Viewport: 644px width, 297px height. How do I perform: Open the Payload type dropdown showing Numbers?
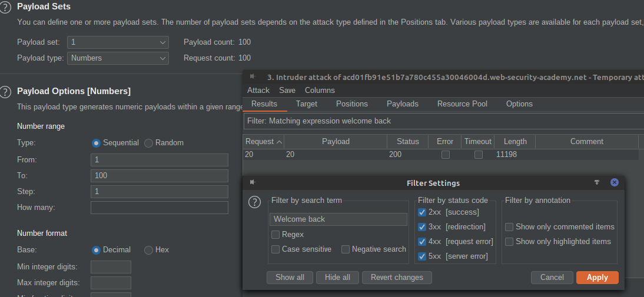(118, 58)
